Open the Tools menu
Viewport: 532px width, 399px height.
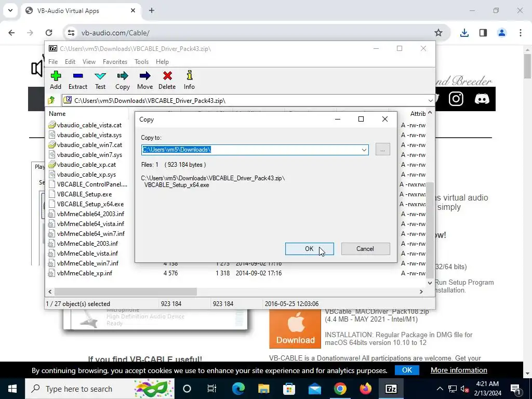point(141,62)
